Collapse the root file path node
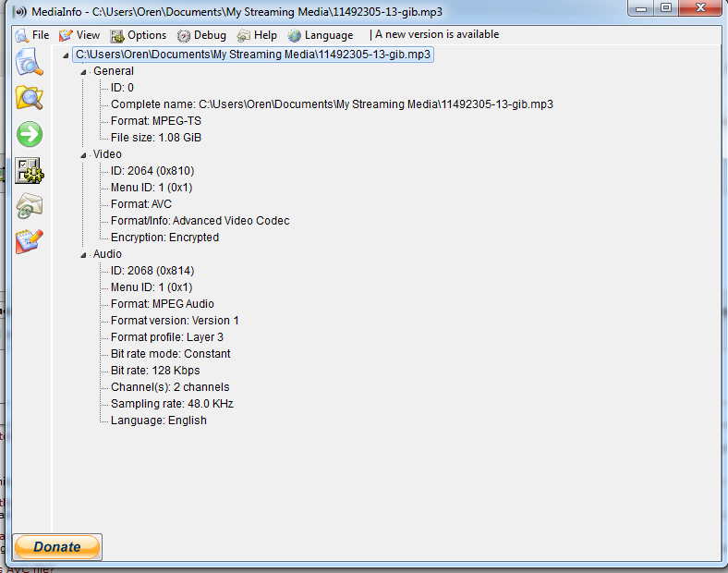Image resolution: width=728 pixels, height=573 pixels. point(66,55)
